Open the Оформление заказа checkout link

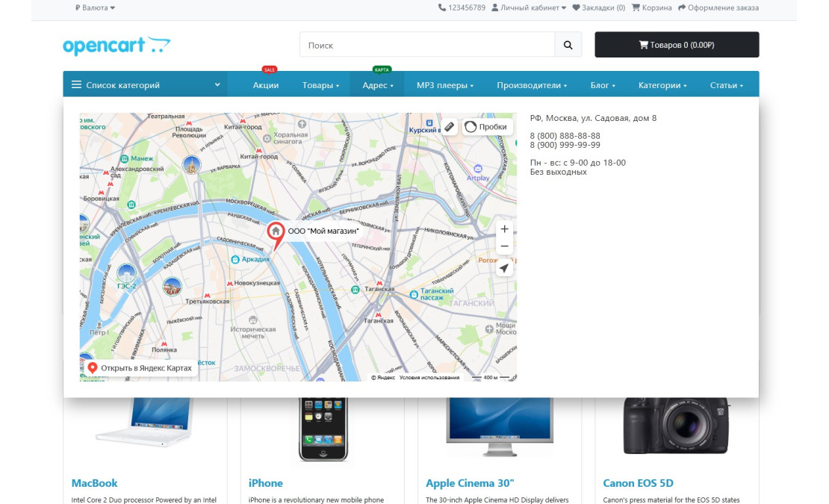(718, 8)
